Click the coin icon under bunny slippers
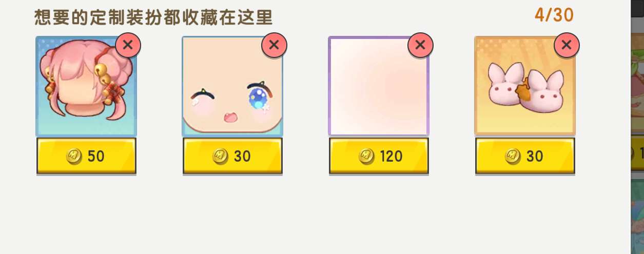This screenshot has width=644, height=254. pyautogui.click(x=513, y=156)
